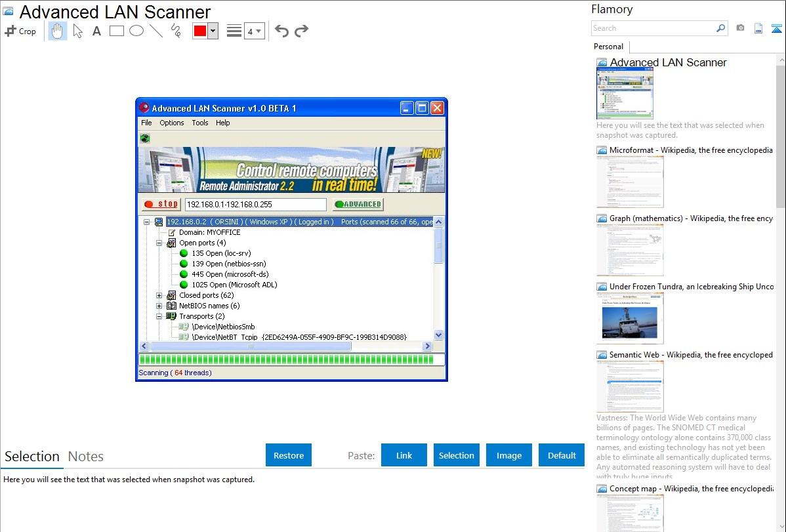Screen dimensions: 786x532
Task: Click the green globe toolbar icon
Action: pyautogui.click(x=145, y=138)
